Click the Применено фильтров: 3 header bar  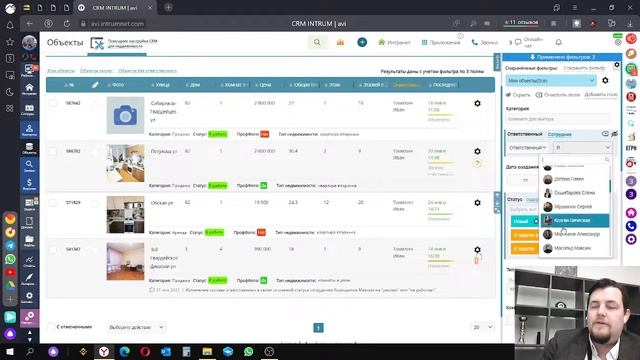(562, 57)
